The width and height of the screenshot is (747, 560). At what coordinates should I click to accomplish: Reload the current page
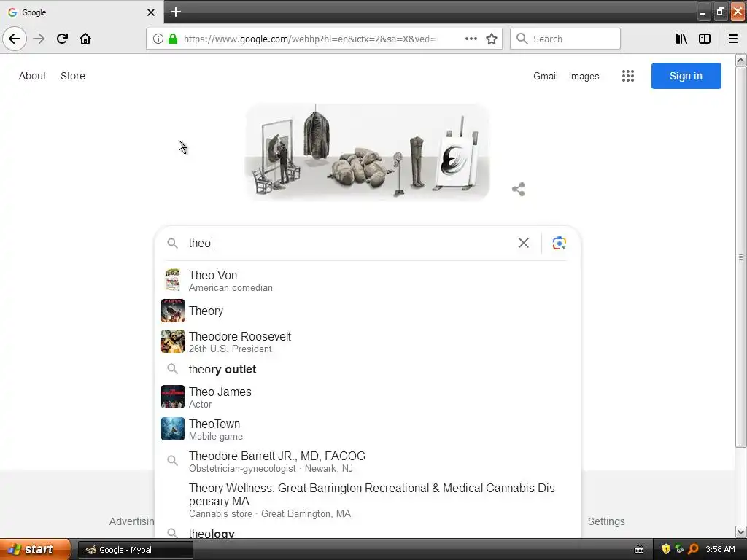tap(62, 39)
